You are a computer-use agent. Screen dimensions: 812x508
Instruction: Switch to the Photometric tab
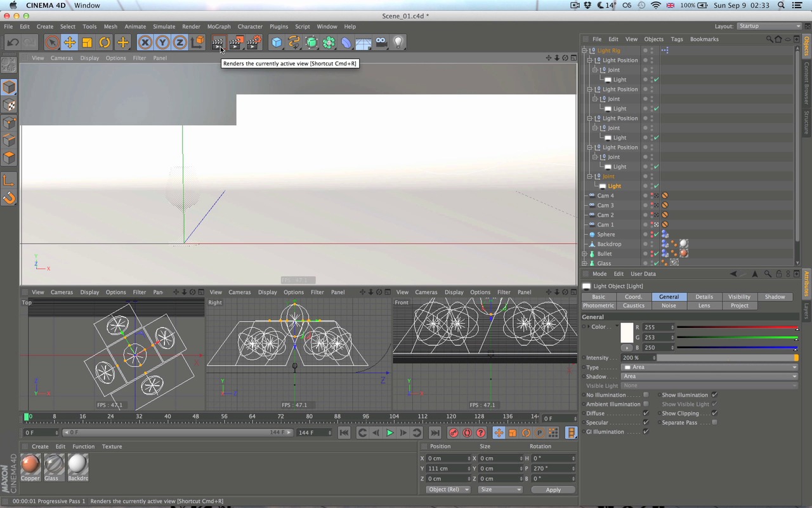tap(598, 305)
